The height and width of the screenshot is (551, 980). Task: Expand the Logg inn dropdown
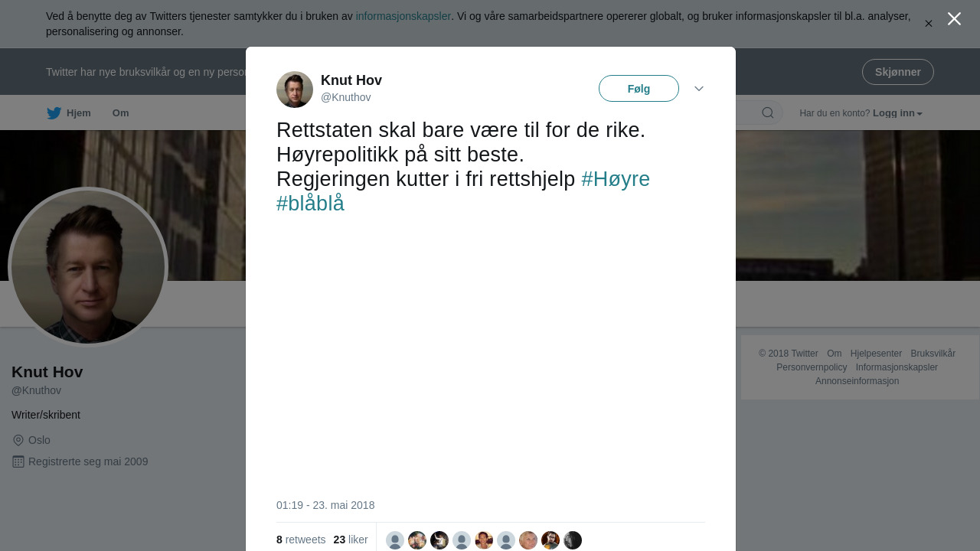(x=897, y=113)
